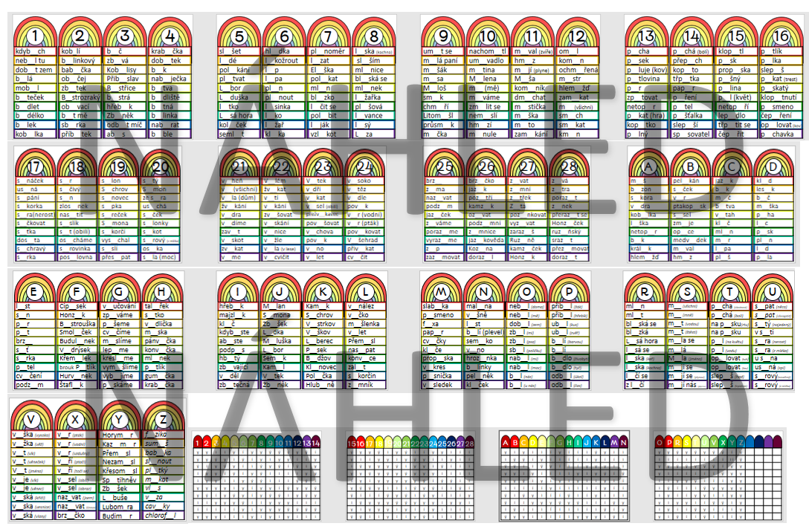Select the rainbow header numbered 28

[569, 164]
